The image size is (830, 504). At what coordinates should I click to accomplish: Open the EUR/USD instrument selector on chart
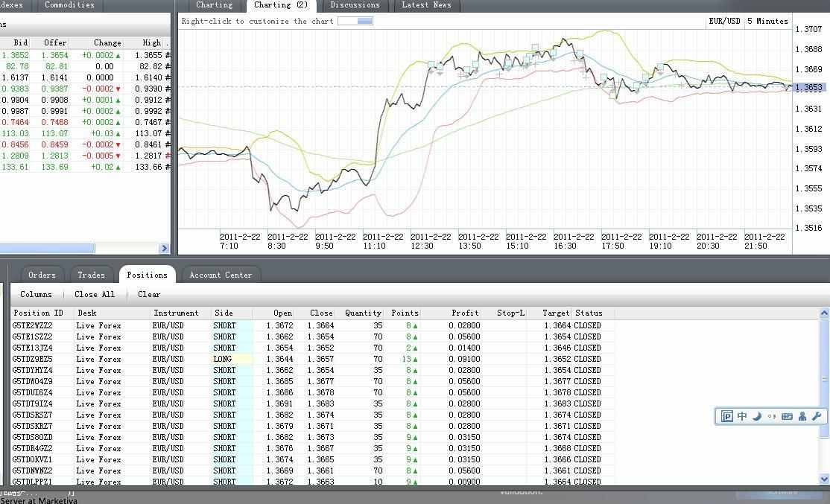click(724, 22)
